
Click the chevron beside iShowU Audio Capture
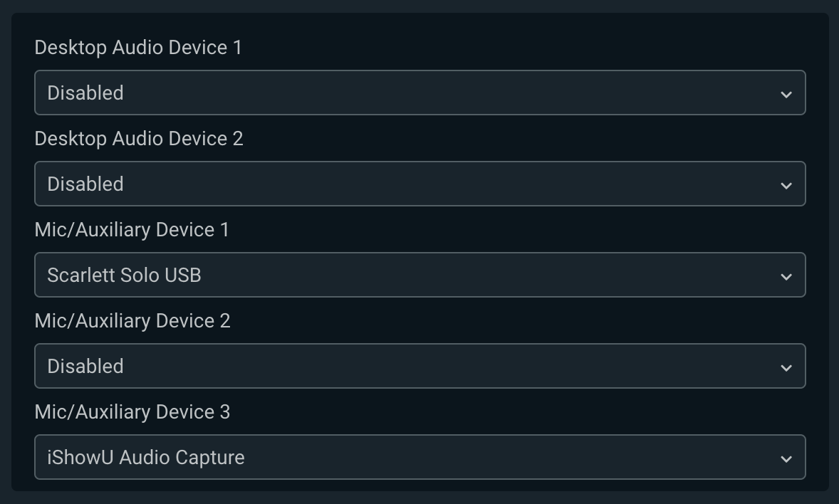786,459
